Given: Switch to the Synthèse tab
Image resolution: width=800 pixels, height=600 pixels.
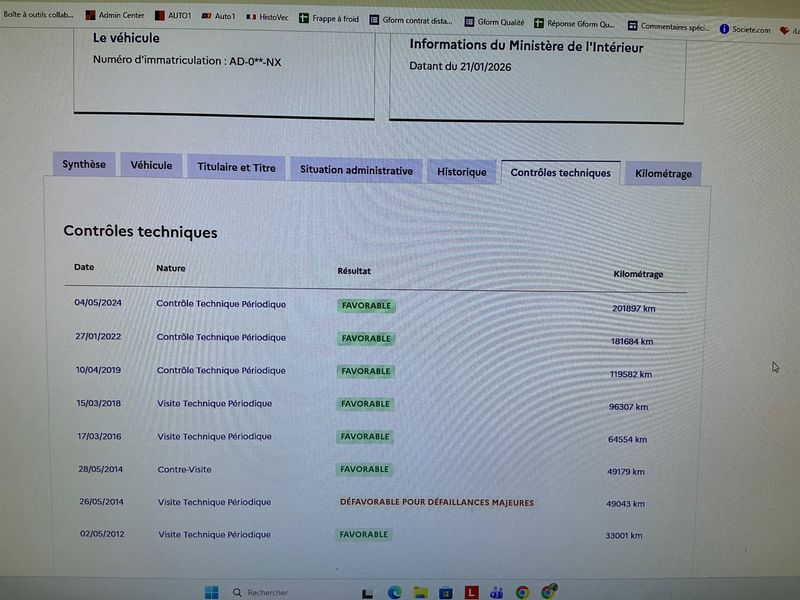Looking at the screenshot, I should point(84,164).
